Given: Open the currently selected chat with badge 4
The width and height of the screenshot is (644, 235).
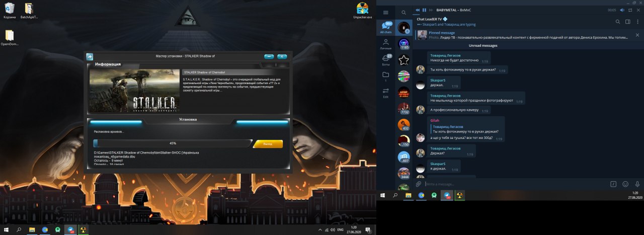Looking at the screenshot, I should coord(404,28).
